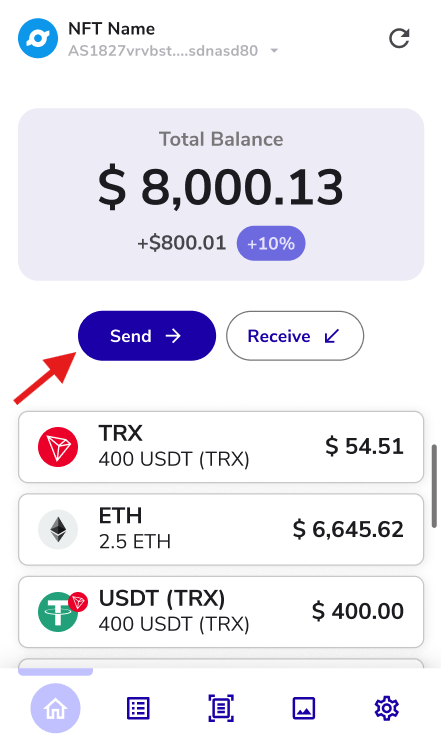Open the account avatar logo

(38, 38)
